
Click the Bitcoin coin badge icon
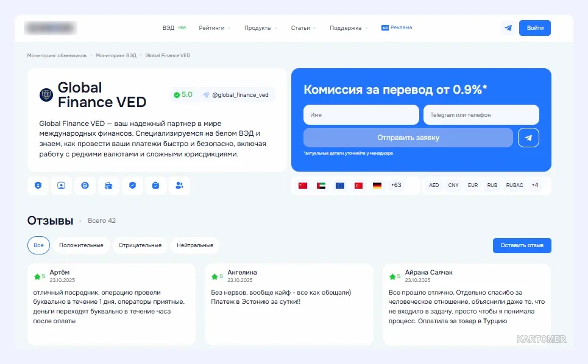(x=85, y=186)
